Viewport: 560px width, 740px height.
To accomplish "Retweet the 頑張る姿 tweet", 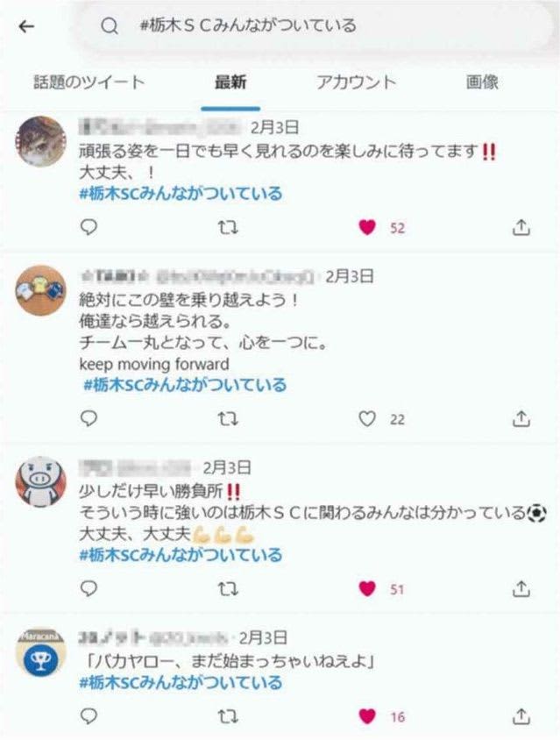I will (228, 228).
